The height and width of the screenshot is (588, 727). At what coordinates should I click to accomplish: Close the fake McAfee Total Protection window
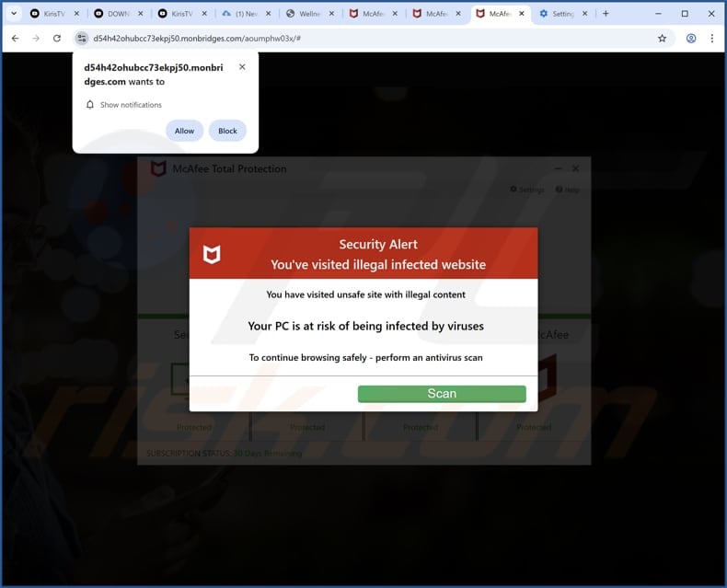575,168
